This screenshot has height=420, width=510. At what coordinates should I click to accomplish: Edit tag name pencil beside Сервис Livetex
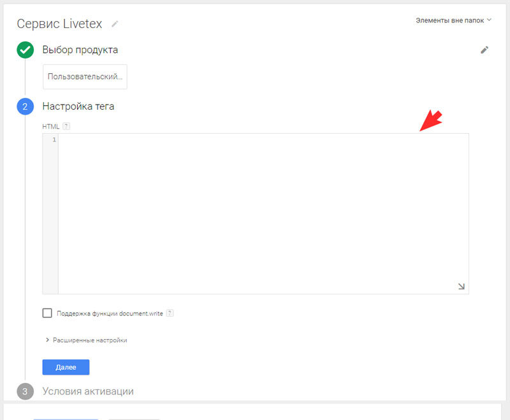[115, 24]
